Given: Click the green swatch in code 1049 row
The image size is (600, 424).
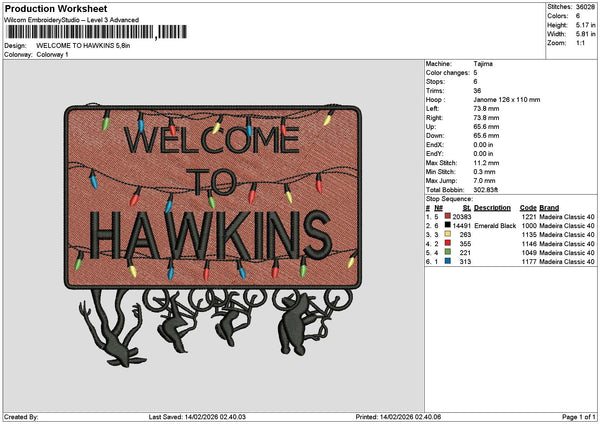Looking at the screenshot, I should coord(447,252).
